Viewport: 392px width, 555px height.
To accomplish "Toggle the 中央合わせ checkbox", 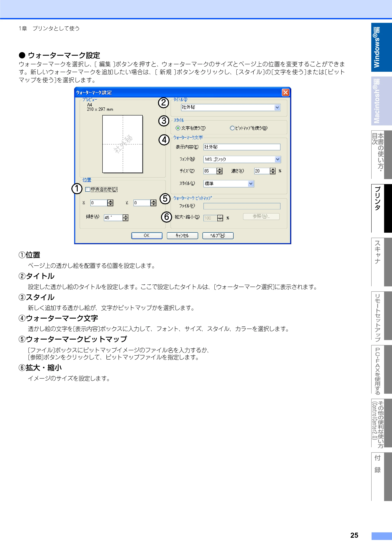I will (87, 189).
